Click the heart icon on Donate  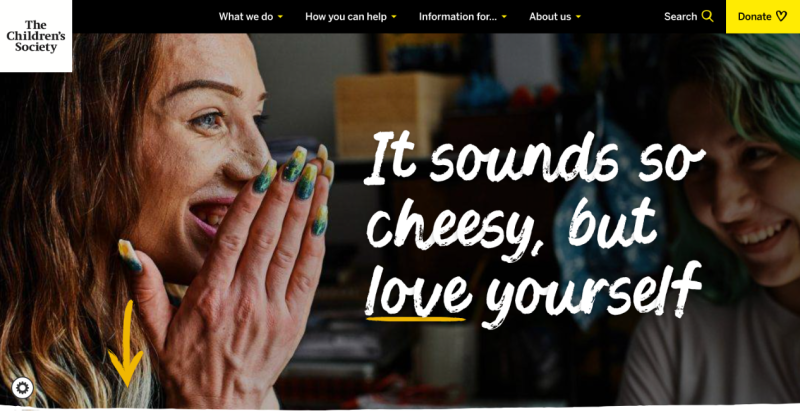pos(781,16)
